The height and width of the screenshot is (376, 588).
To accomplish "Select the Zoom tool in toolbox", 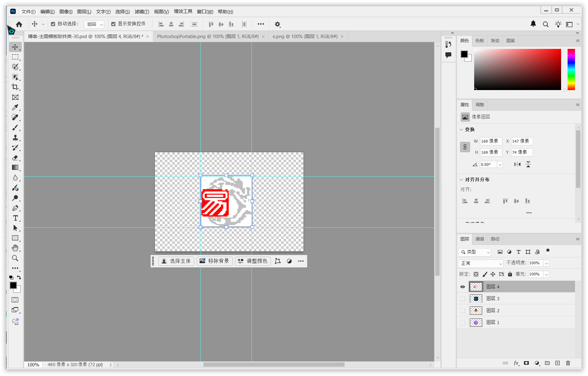I will 15,258.
